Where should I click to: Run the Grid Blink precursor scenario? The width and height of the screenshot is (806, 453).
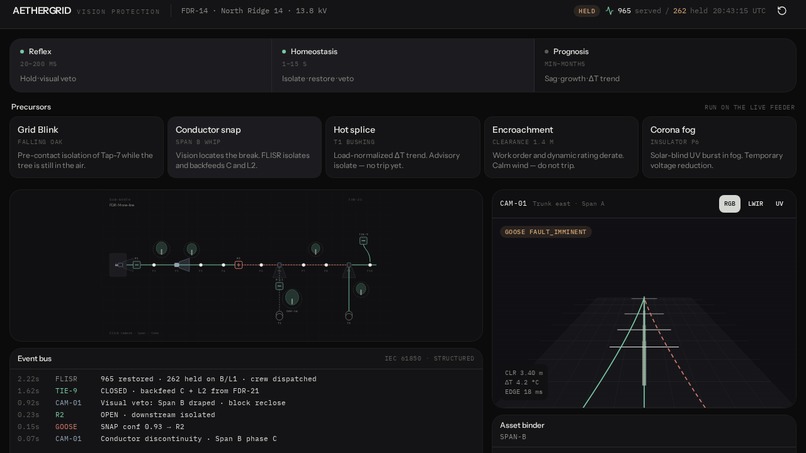86,147
